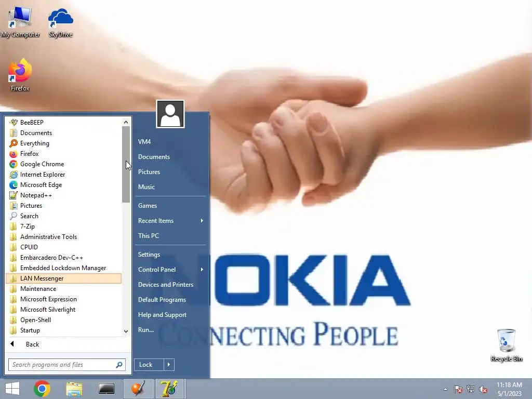Open Music in right pane

[170, 187]
